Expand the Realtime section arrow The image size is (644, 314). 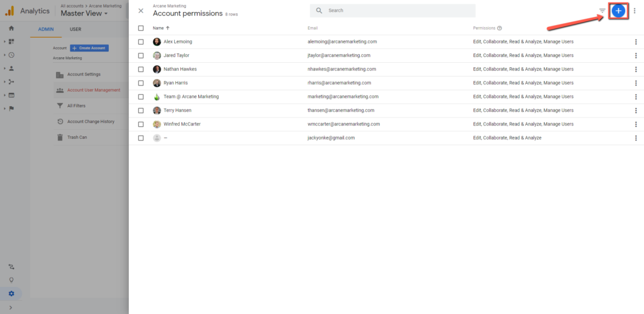[4, 55]
